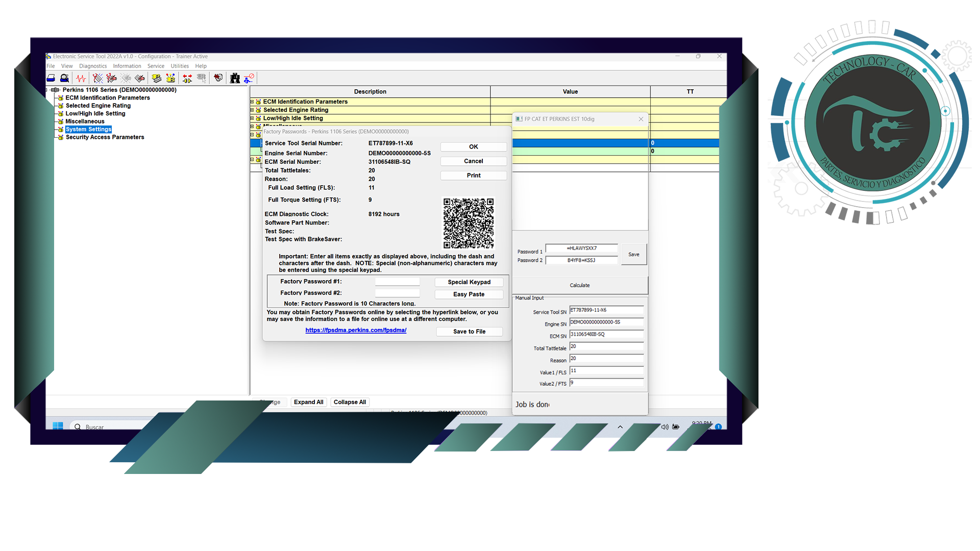The height and width of the screenshot is (551, 980).
Task: Open the View menu
Action: pos(67,66)
